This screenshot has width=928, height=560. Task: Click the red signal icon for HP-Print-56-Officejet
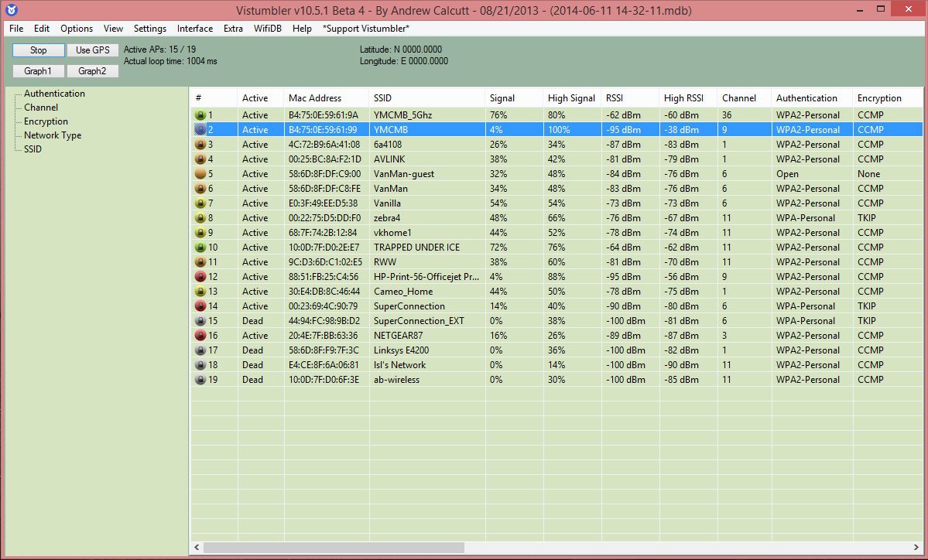pyautogui.click(x=200, y=277)
